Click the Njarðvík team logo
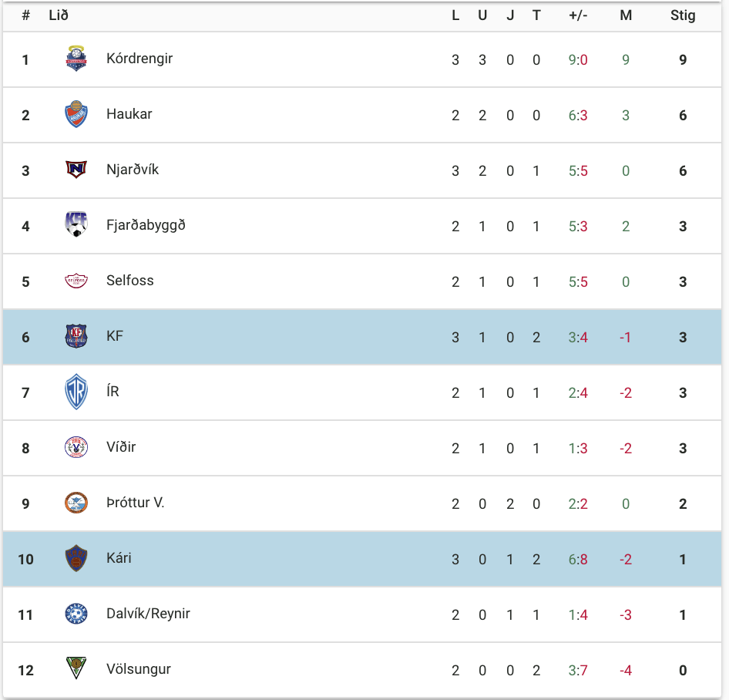Image resolution: width=729 pixels, height=700 pixels. click(x=76, y=170)
